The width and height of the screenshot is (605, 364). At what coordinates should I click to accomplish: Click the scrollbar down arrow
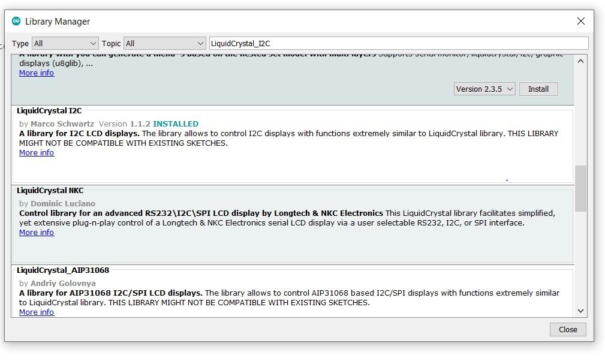click(x=580, y=311)
